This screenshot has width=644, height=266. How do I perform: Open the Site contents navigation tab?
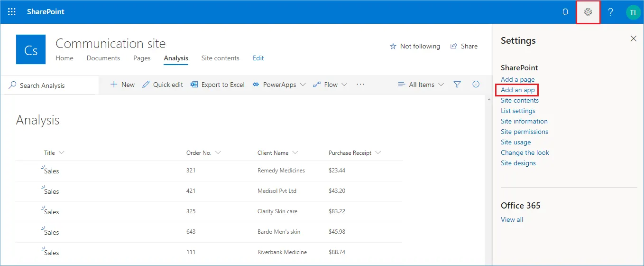click(221, 58)
